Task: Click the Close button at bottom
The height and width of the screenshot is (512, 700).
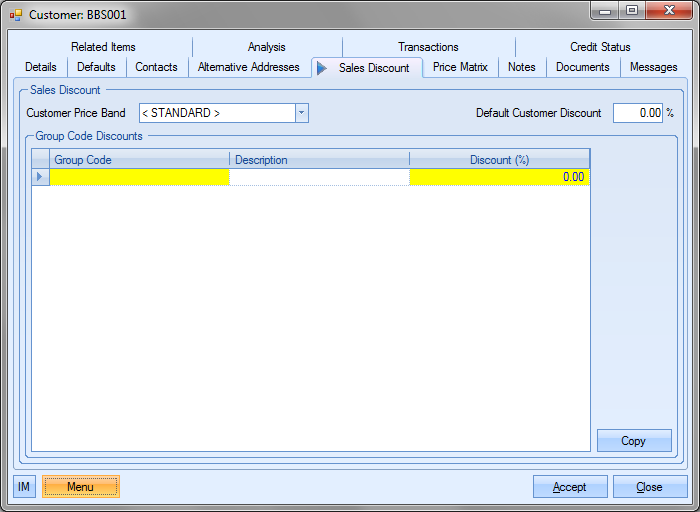Action: pyautogui.click(x=649, y=487)
